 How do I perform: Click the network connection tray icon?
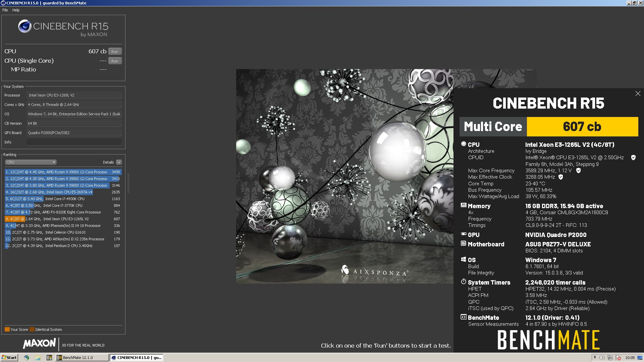[x=610, y=358]
